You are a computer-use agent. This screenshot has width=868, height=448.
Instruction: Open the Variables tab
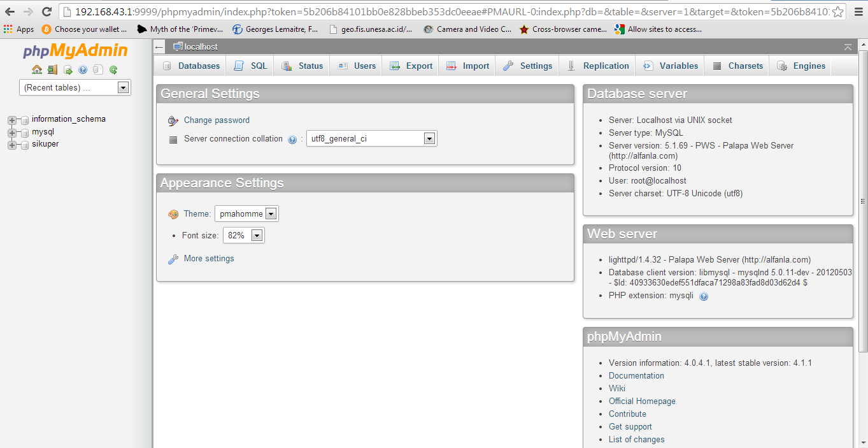coord(671,66)
